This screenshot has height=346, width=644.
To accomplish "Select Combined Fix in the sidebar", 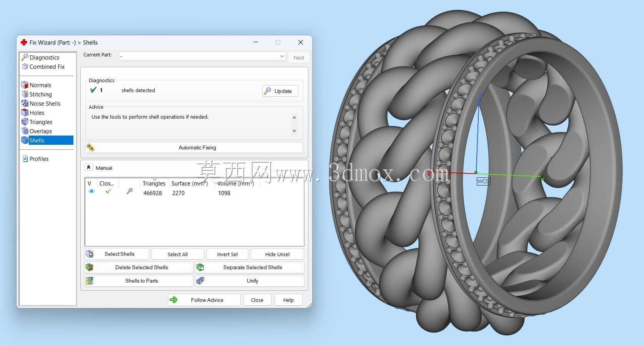I will point(47,67).
